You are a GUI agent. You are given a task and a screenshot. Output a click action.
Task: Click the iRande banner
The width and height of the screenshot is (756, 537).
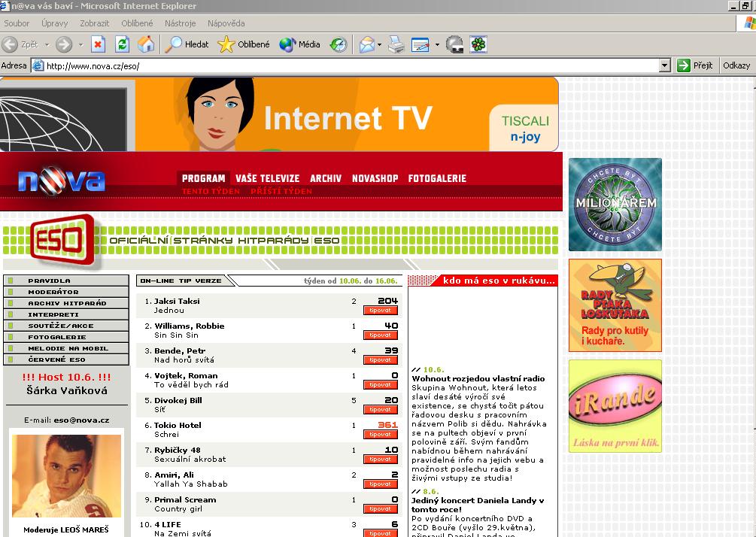[x=615, y=406]
